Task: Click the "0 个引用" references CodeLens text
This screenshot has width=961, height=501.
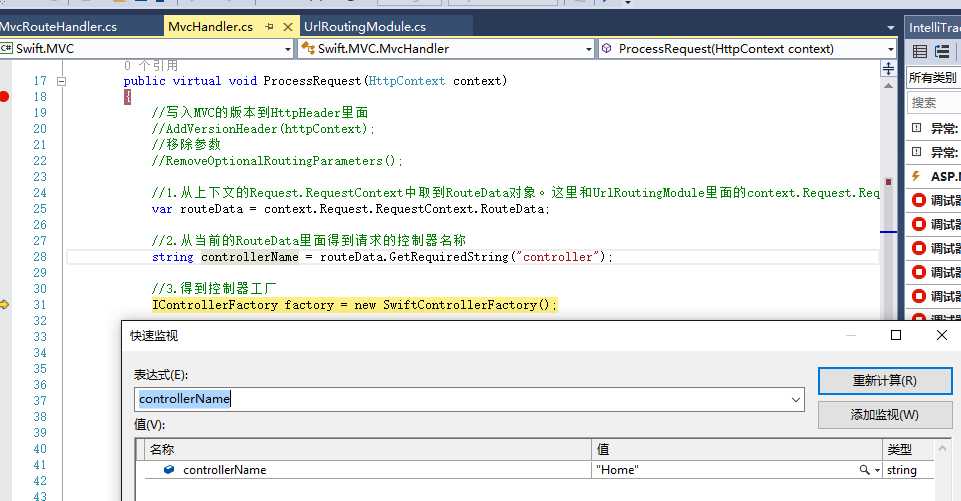Action: 151,65
